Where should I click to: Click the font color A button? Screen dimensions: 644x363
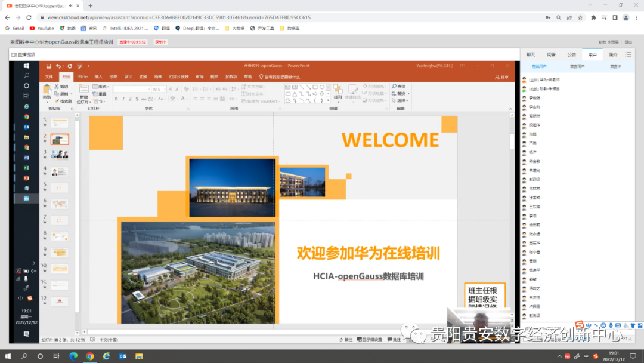coord(183,99)
